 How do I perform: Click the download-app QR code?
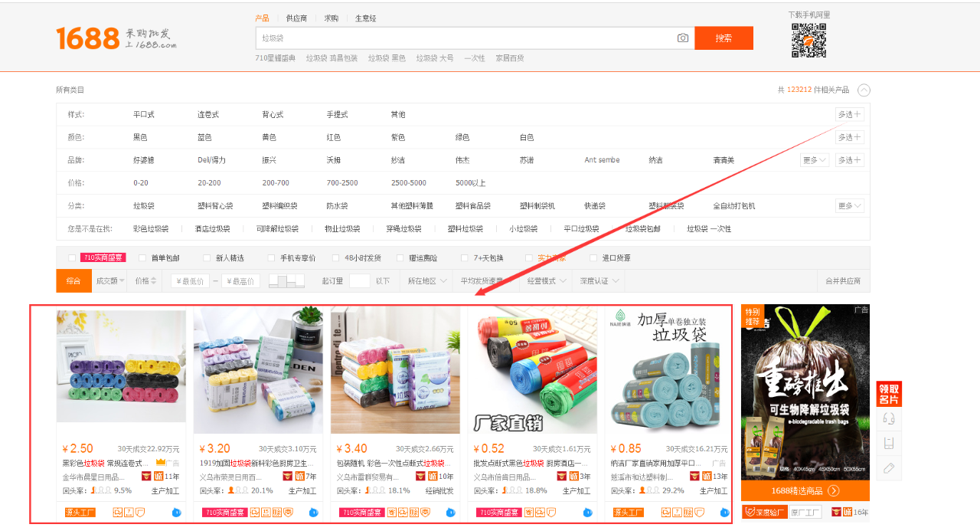tap(808, 41)
